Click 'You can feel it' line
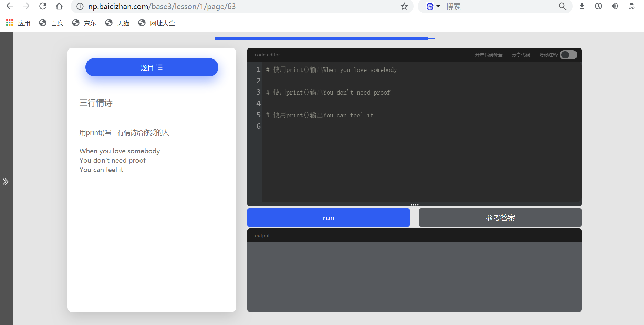 click(x=101, y=170)
